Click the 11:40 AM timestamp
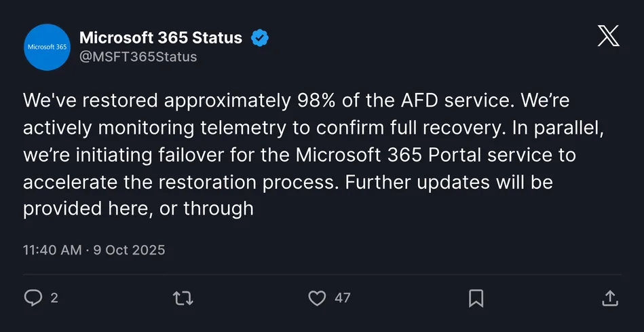Viewport: 644px width, 332px height. point(52,250)
